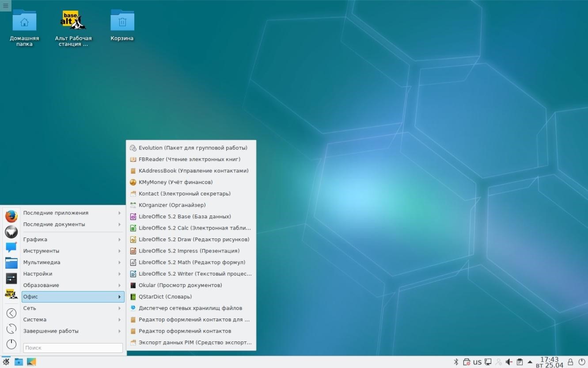Click the circled left-chevron logout icon
The height and width of the screenshot is (368, 588).
[11, 313]
